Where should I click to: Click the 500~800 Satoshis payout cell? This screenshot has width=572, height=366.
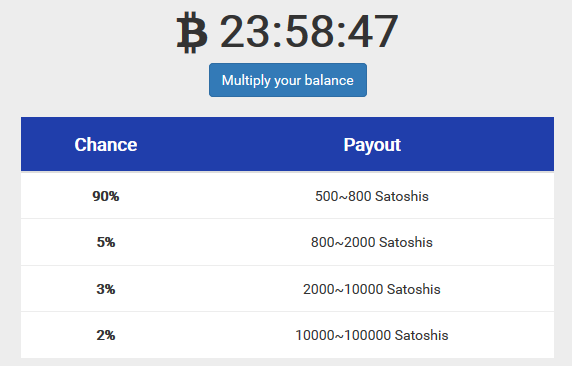[372, 196]
